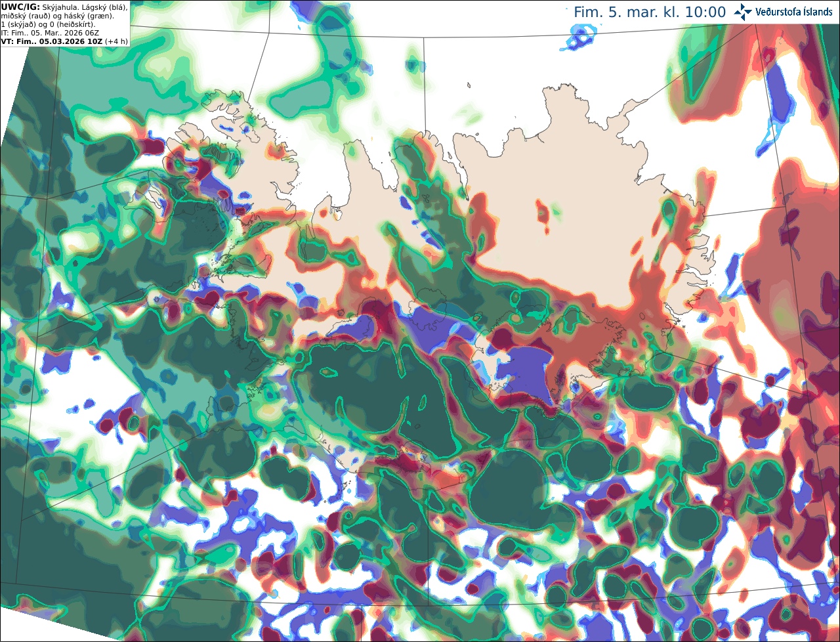Click the 'IT: Fim.. 05. Mar.. 2026 06Z' line
Viewport: 840px width, 642px height.
pyautogui.click(x=50, y=32)
